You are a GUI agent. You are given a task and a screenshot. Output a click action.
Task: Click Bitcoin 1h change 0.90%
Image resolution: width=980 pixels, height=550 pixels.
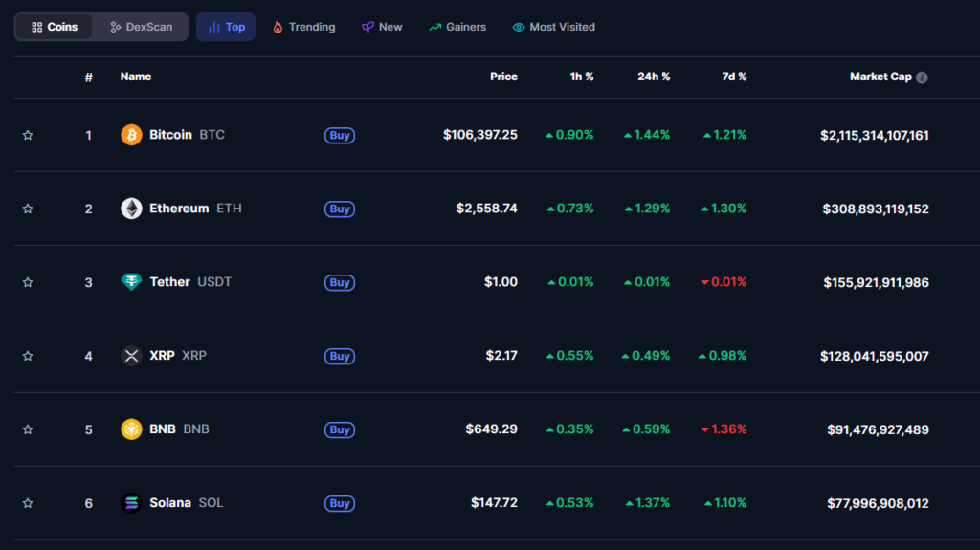[x=569, y=134]
